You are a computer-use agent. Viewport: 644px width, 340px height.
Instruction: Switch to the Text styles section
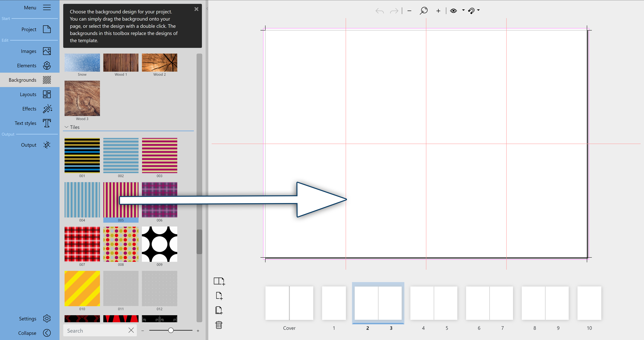[x=47, y=123]
